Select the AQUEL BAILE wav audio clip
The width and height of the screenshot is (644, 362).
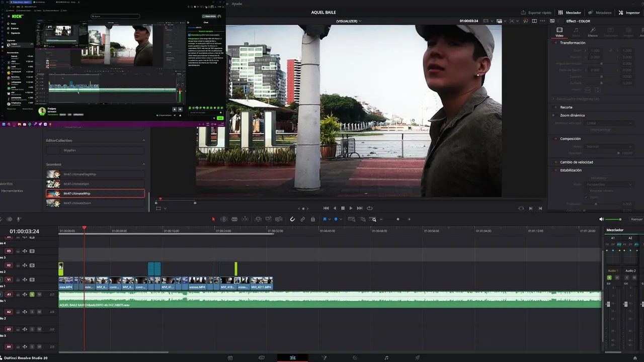click(330, 299)
